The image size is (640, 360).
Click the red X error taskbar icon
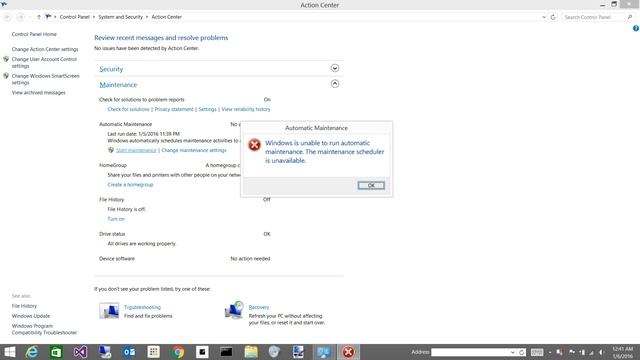click(348, 352)
